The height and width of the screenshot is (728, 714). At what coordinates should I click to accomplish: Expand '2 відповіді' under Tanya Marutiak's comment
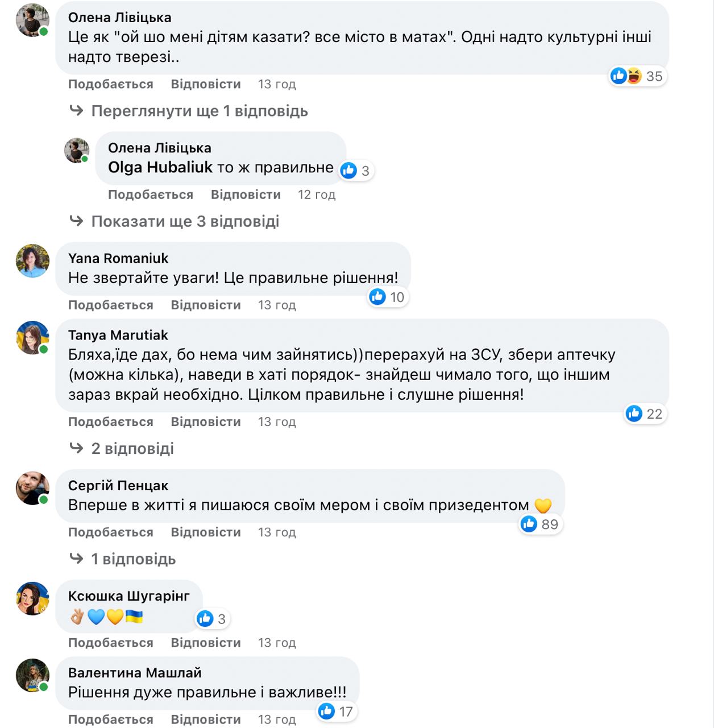132,449
